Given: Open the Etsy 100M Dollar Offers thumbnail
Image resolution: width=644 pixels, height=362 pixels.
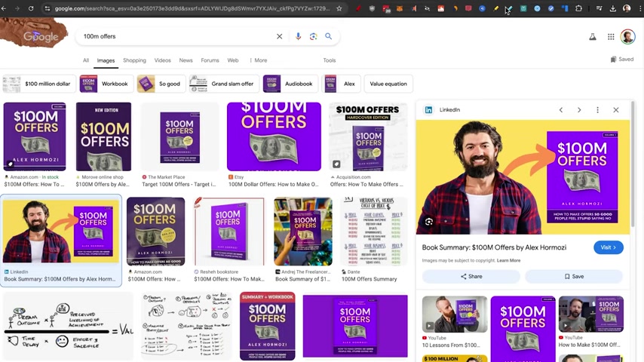Looking at the screenshot, I should [274, 137].
